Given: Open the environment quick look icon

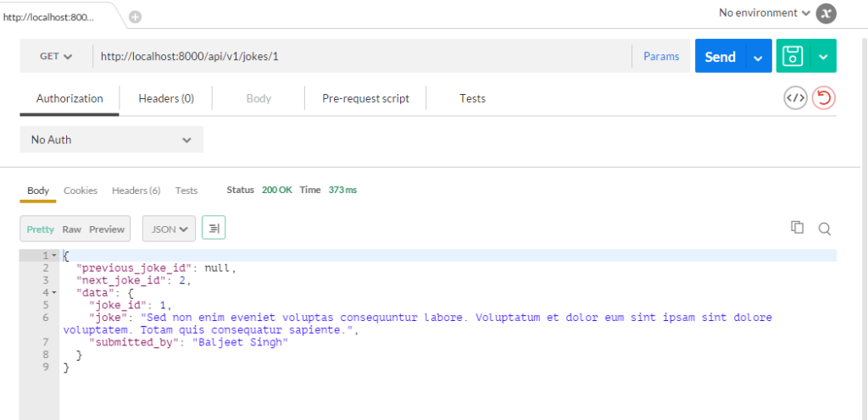Looking at the screenshot, I should tap(826, 14).
